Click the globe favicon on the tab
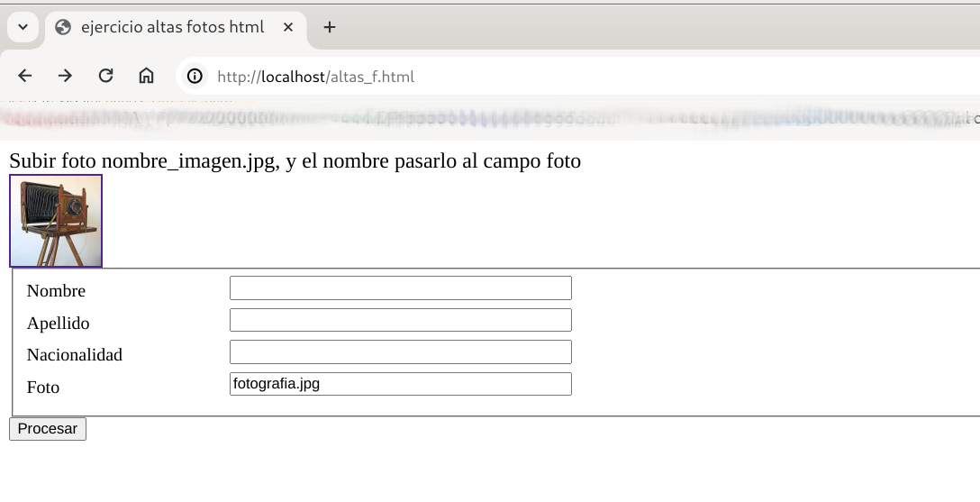980x502 pixels. [x=63, y=27]
